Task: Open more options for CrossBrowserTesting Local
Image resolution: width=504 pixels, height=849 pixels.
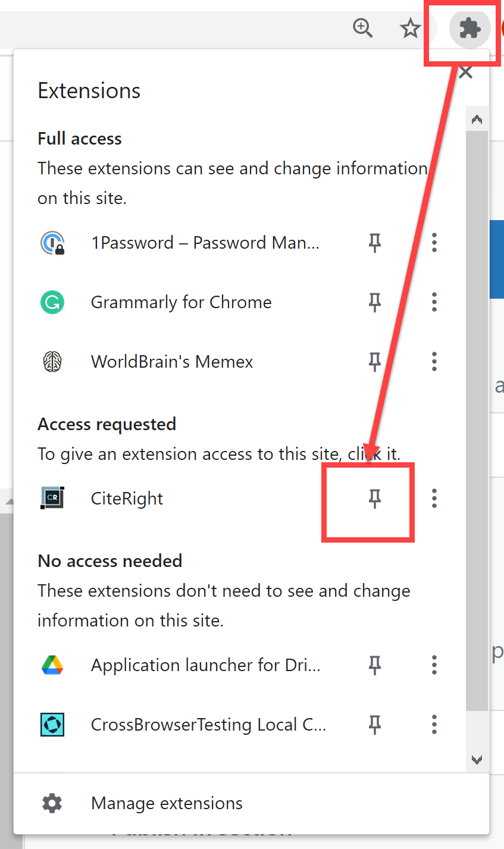Action: (434, 725)
